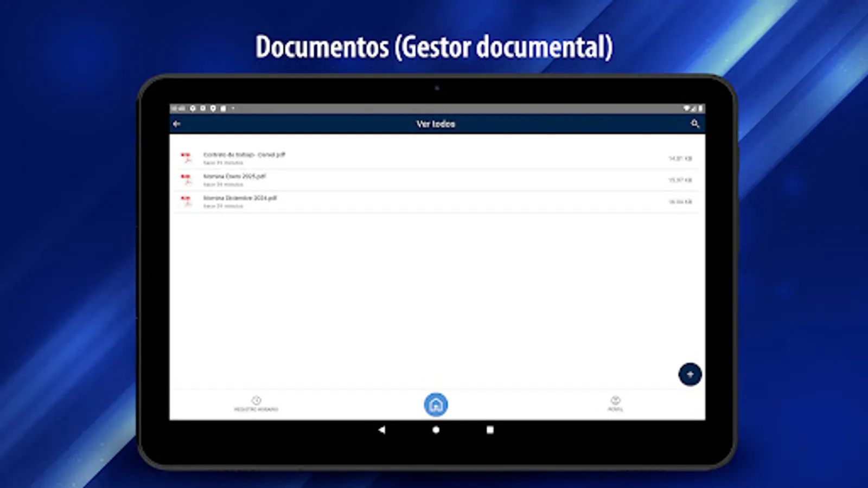Tap the PDF icon for Nómina Diciembre 2024
Image resolution: width=868 pixels, height=488 pixels.
pos(187,202)
